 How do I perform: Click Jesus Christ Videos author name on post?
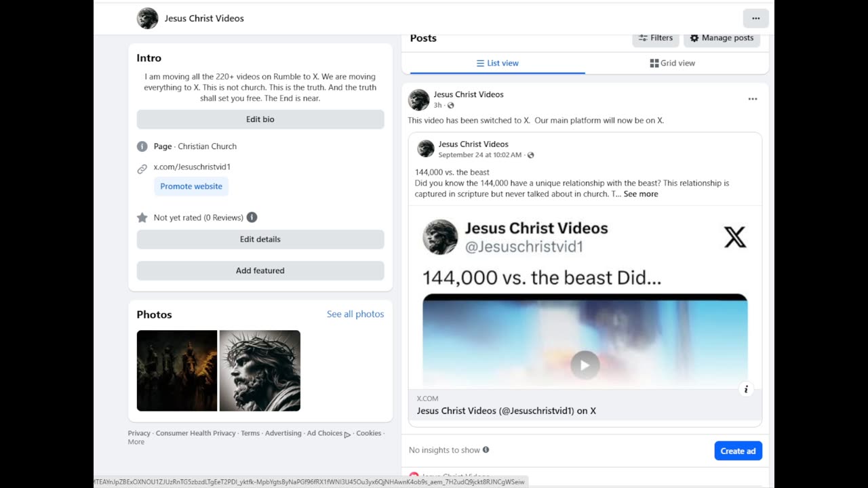pos(469,94)
